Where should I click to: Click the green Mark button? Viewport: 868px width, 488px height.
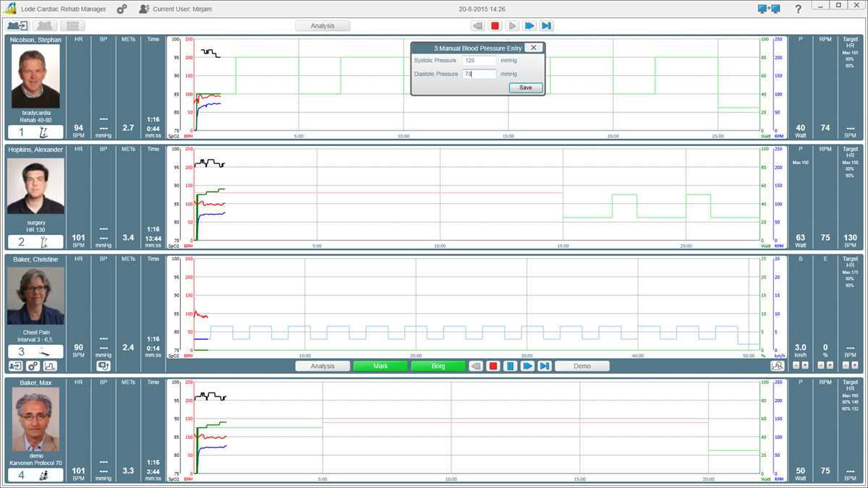(x=380, y=366)
